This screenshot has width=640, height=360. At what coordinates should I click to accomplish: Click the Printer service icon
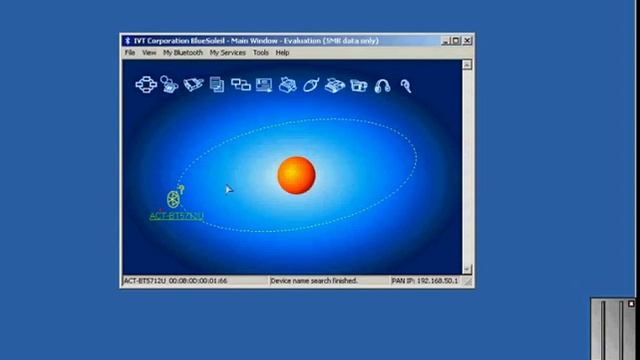point(335,85)
